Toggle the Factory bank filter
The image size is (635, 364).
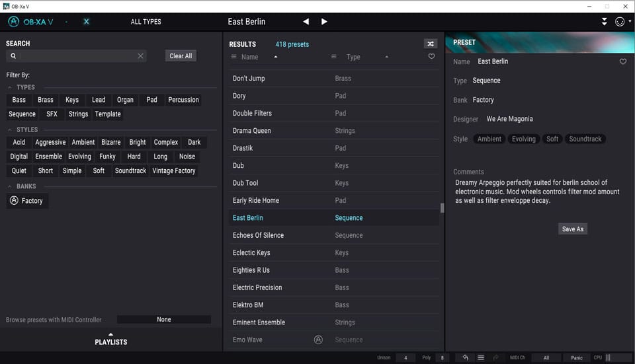pyautogui.click(x=27, y=201)
